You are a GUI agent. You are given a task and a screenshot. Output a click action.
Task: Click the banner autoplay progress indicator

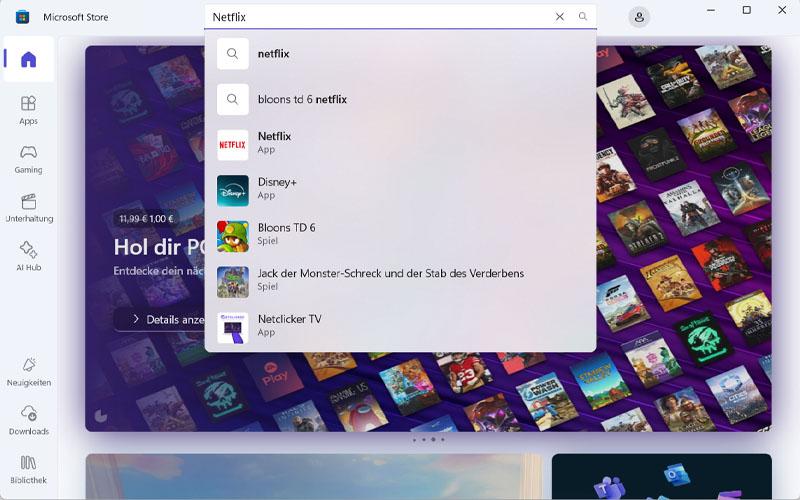point(101,416)
